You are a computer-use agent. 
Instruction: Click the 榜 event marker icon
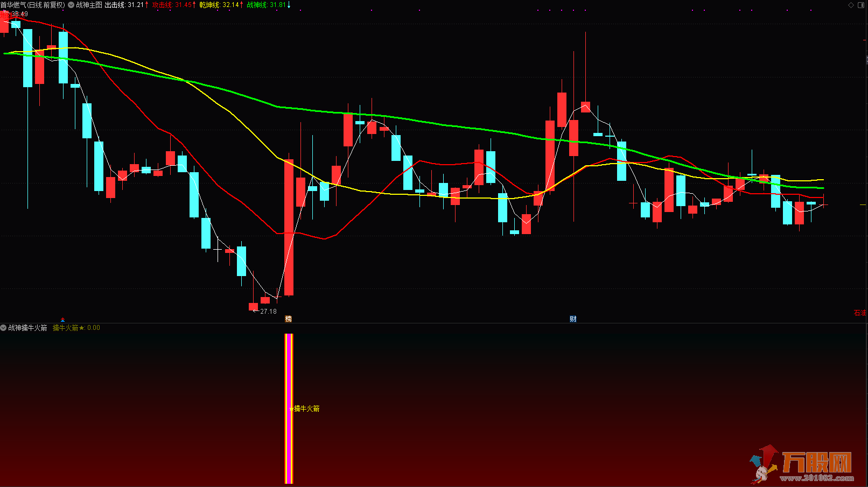coord(289,319)
